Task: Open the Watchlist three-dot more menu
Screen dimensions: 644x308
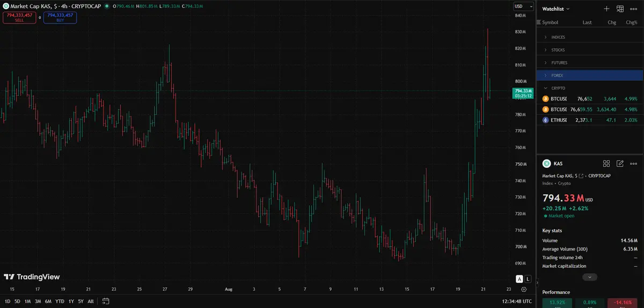Action: click(x=634, y=9)
